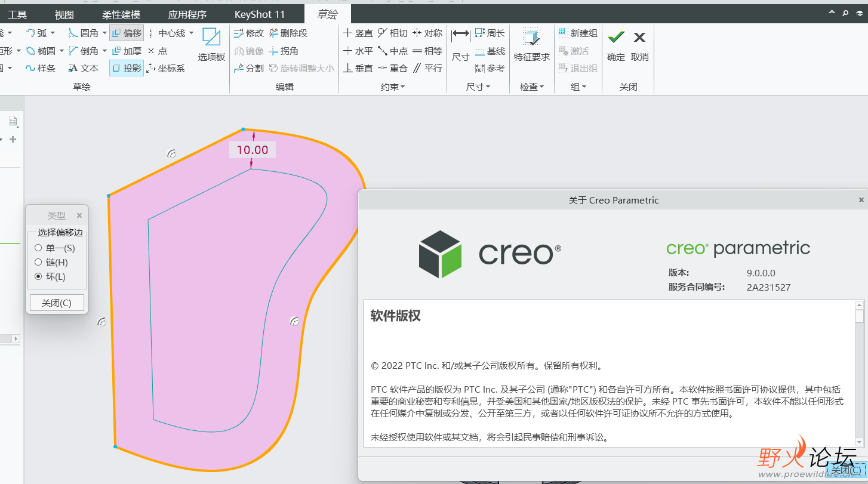Select the 坐标系 (Coordinate system) tool
Viewport: 868px width, 484px height.
click(166, 69)
